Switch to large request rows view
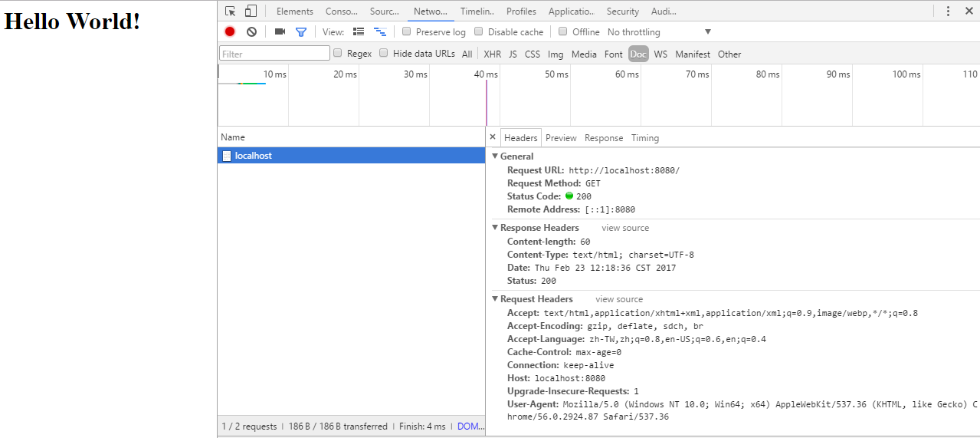 pos(359,32)
